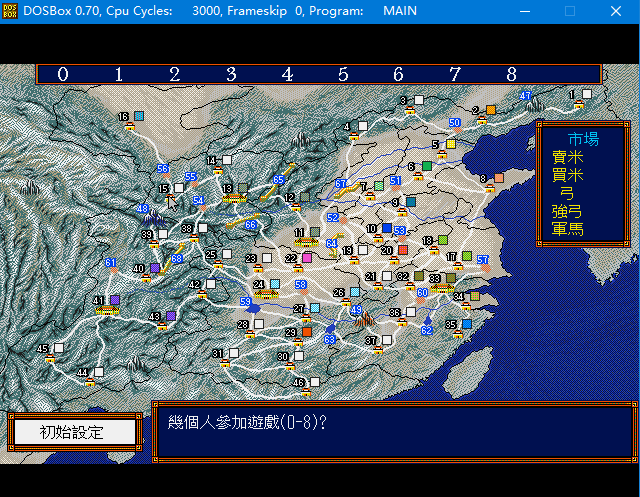Choose 強弓 in the market menu
Screen dimensions: 640x497
pyautogui.click(x=567, y=211)
